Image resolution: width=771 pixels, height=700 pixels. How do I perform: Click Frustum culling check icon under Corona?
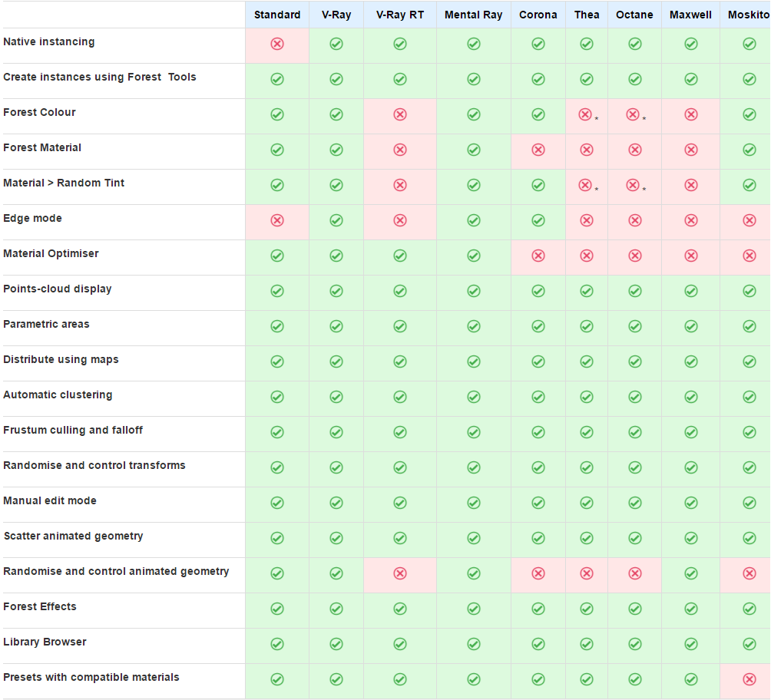click(x=538, y=433)
